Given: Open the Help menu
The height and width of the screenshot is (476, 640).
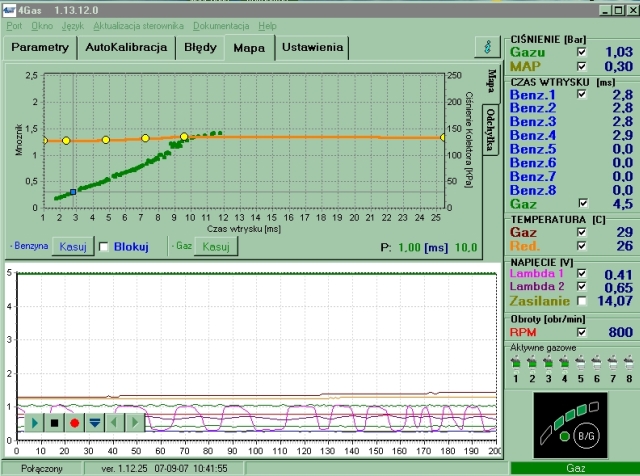Looking at the screenshot, I should 267,26.
